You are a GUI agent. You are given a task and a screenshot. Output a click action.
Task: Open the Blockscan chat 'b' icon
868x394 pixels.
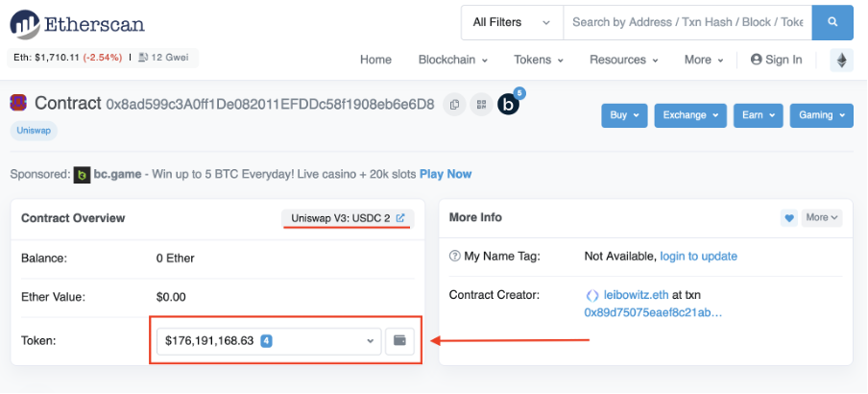tap(508, 104)
